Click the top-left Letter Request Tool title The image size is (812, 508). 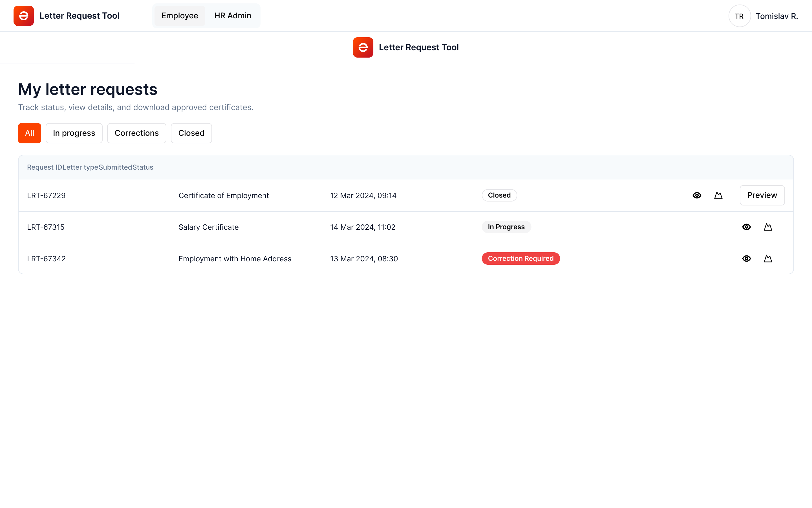click(x=80, y=16)
